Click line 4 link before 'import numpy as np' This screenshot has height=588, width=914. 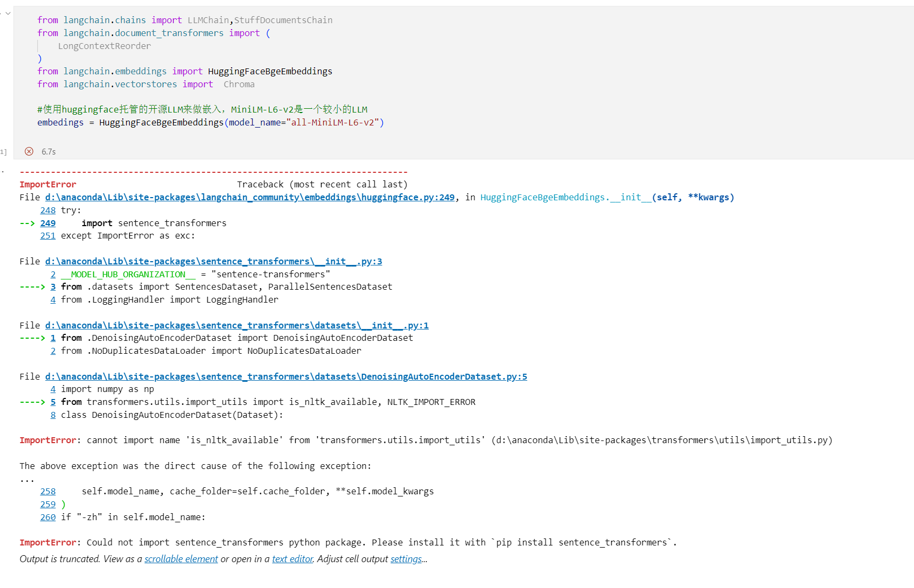click(x=53, y=389)
